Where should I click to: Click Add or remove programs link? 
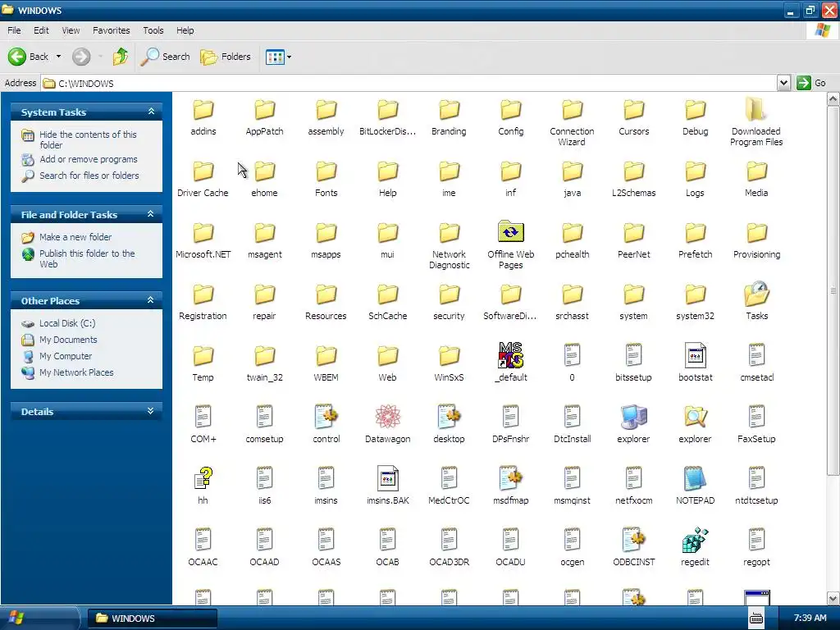click(89, 159)
